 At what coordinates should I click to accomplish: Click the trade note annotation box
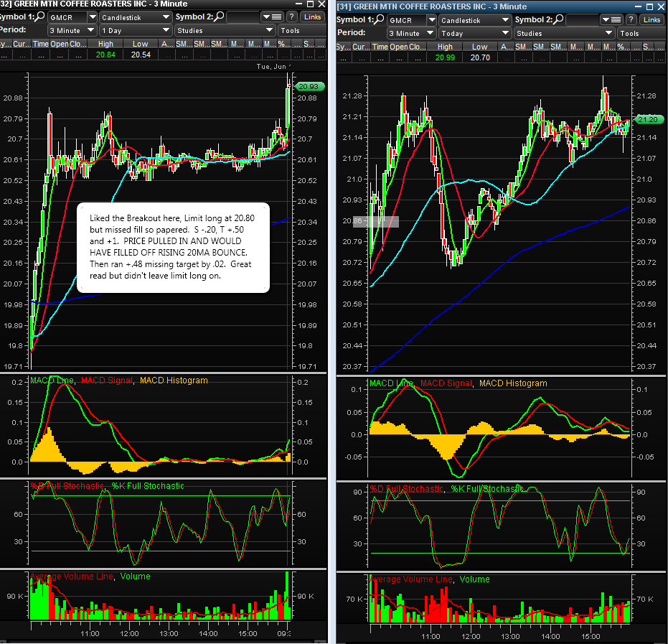(173, 247)
